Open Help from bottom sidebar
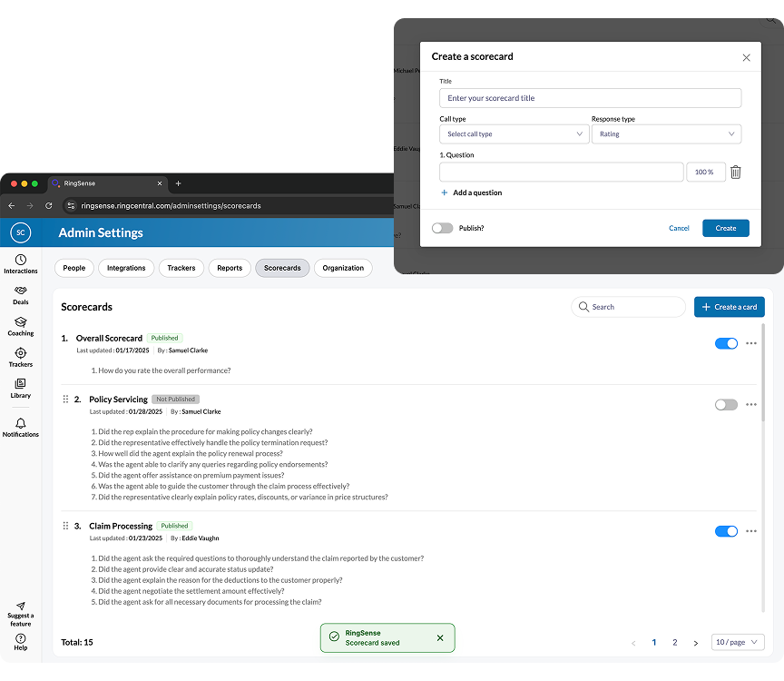Screen dimensions: 784x681 pyautogui.click(x=20, y=643)
